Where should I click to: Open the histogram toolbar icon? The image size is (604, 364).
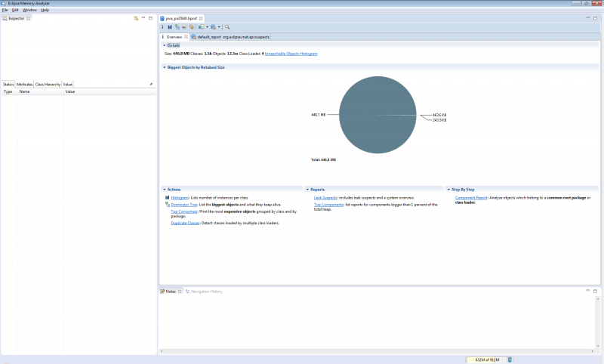pos(169,26)
